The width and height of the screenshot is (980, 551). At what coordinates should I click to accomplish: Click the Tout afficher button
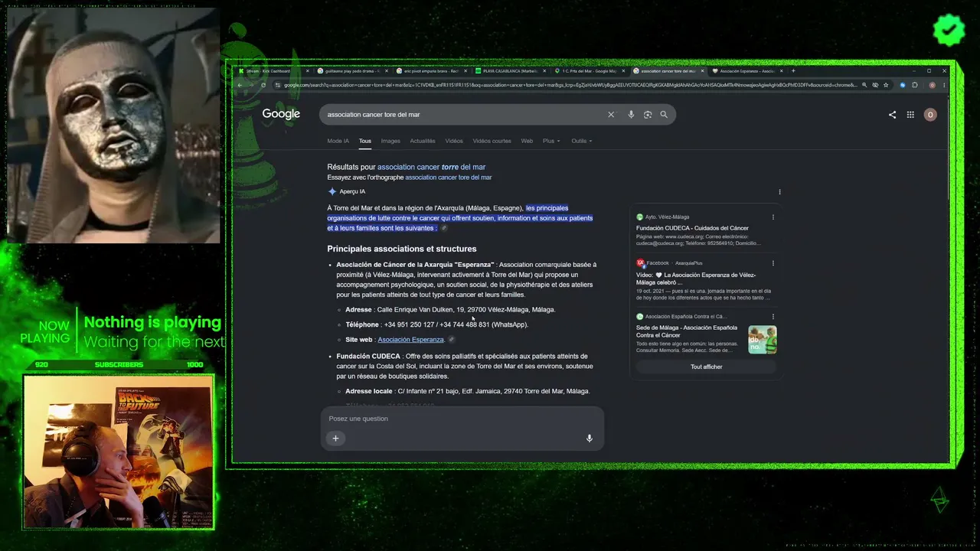pos(706,367)
